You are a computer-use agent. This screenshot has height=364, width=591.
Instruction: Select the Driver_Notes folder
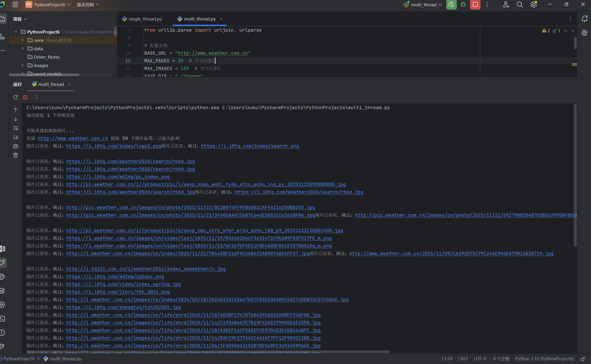[x=47, y=57]
